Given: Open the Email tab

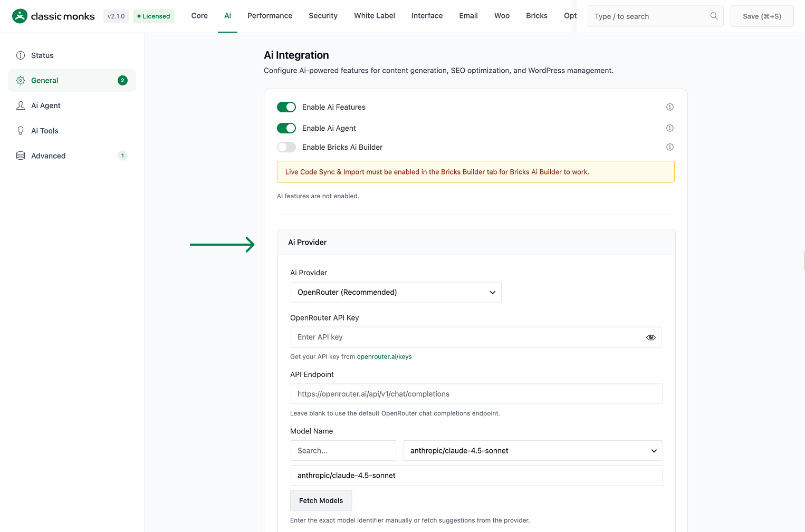Looking at the screenshot, I should pyautogui.click(x=468, y=16).
